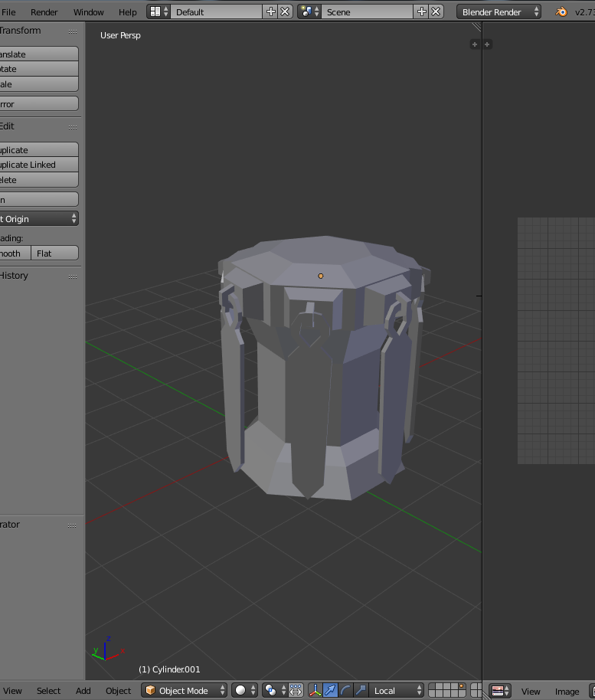
Task: Open Local transform orientation dropdown
Action: tap(397, 690)
